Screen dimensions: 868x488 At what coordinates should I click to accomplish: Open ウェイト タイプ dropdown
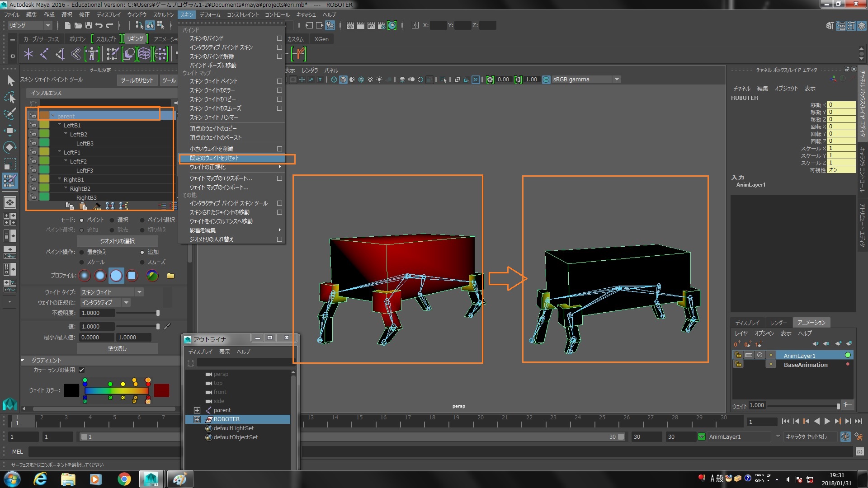[112, 292]
